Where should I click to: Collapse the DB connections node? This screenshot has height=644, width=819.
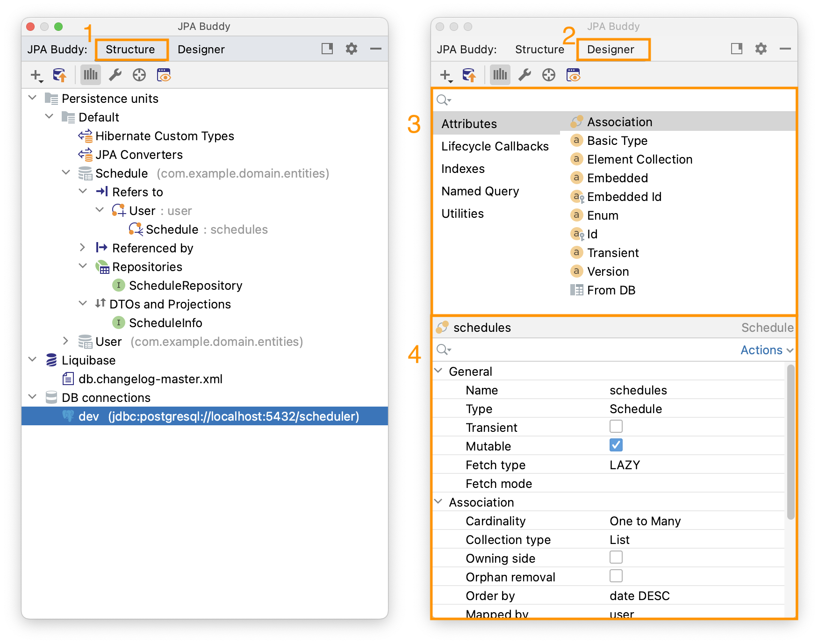(x=33, y=396)
